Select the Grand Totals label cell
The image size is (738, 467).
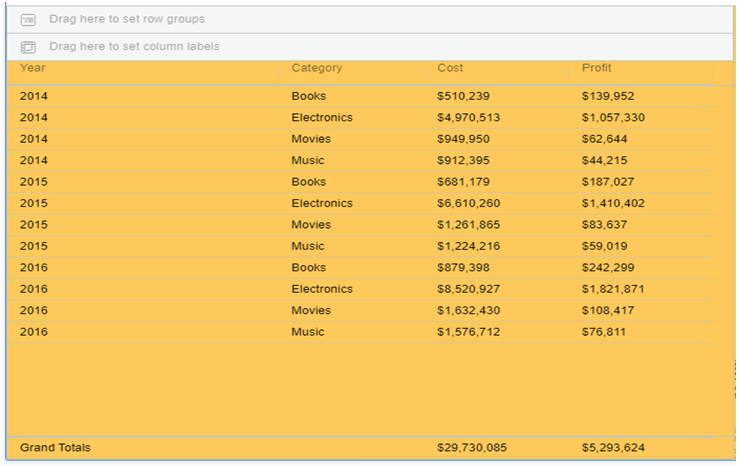(55, 448)
